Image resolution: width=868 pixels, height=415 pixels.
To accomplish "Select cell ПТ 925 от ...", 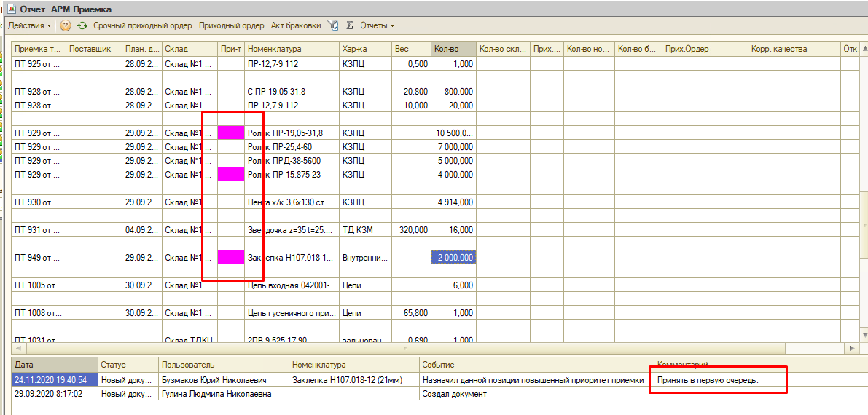I will [x=39, y=63].
